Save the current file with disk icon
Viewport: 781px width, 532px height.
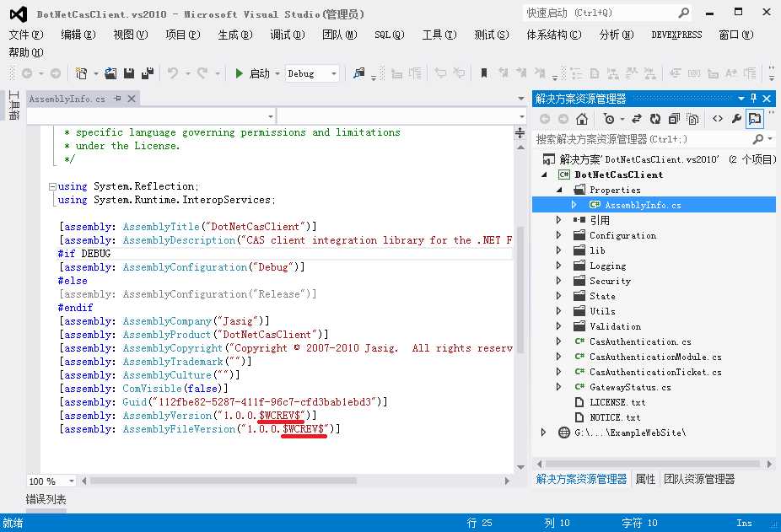click(x=129, y=73)
